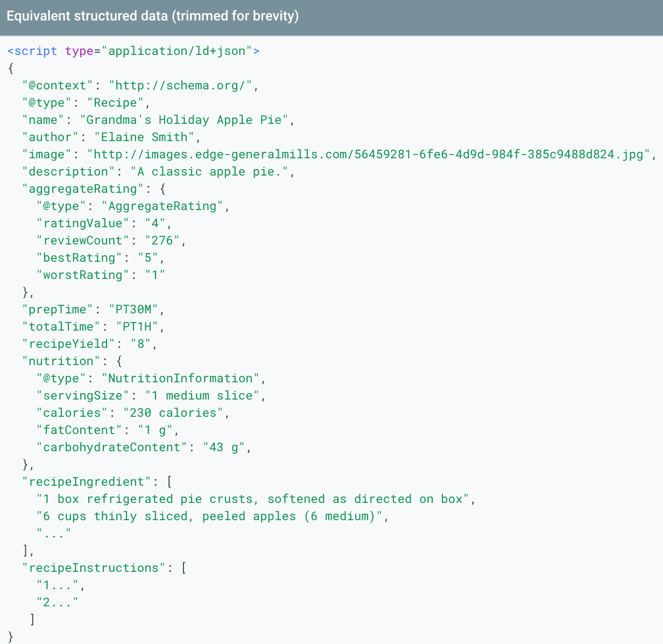Select the "bestRating": "5" line
The height and width of the screenshot is (644, 663).
(x=101, y=258)
